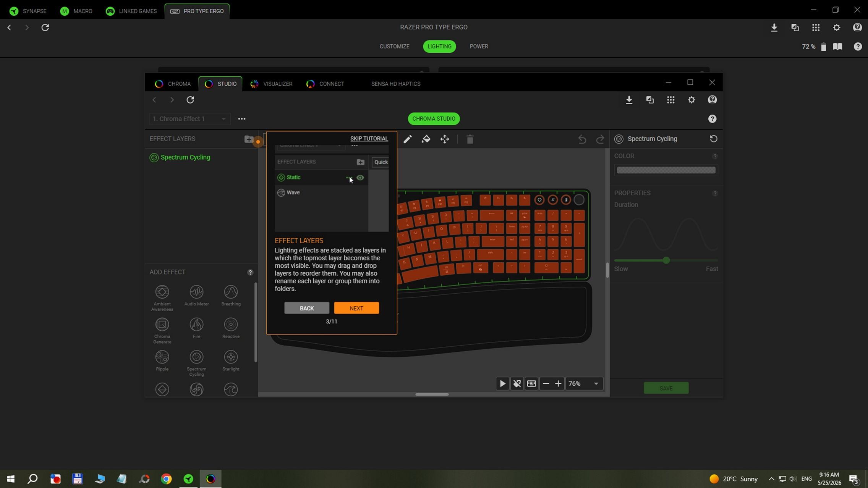Toggle the lighting preview off icon
Image resolution: width=868 pixels, height=488 pixels.
click(x=517, y=384)
